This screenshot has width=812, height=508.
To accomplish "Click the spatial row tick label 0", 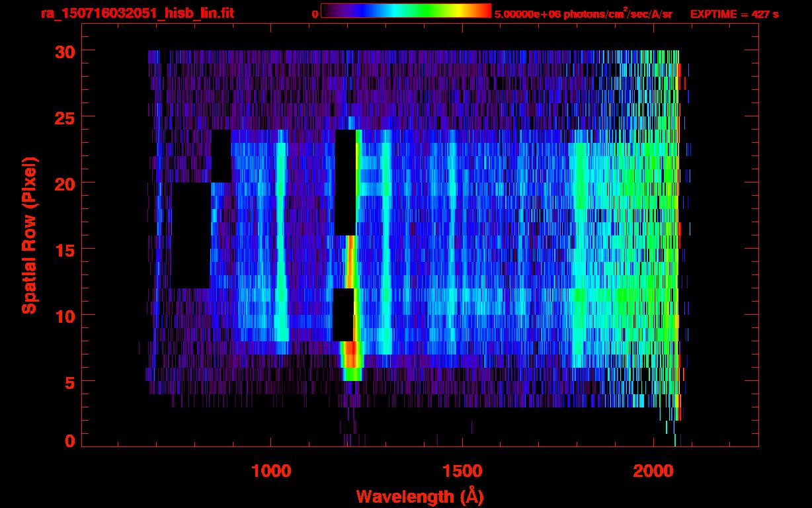I will (x=70, y=440).
